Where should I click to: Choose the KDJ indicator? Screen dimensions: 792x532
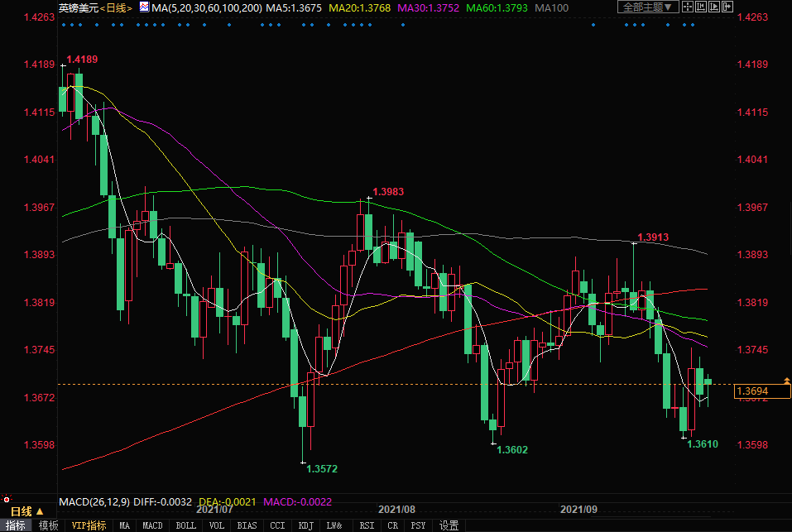pos(305,525)
